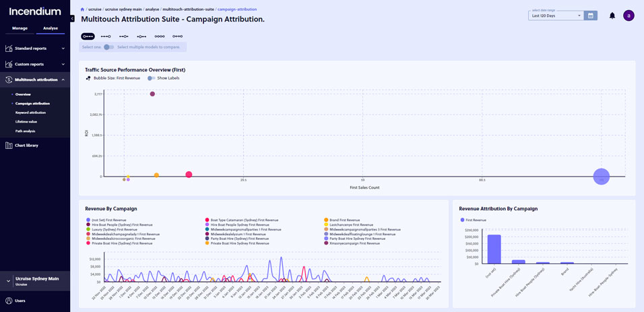Toggle select multiple models to compare
The height and width of the screenshot is (312, 644).
pyautogui.click(x=108, y=47)
